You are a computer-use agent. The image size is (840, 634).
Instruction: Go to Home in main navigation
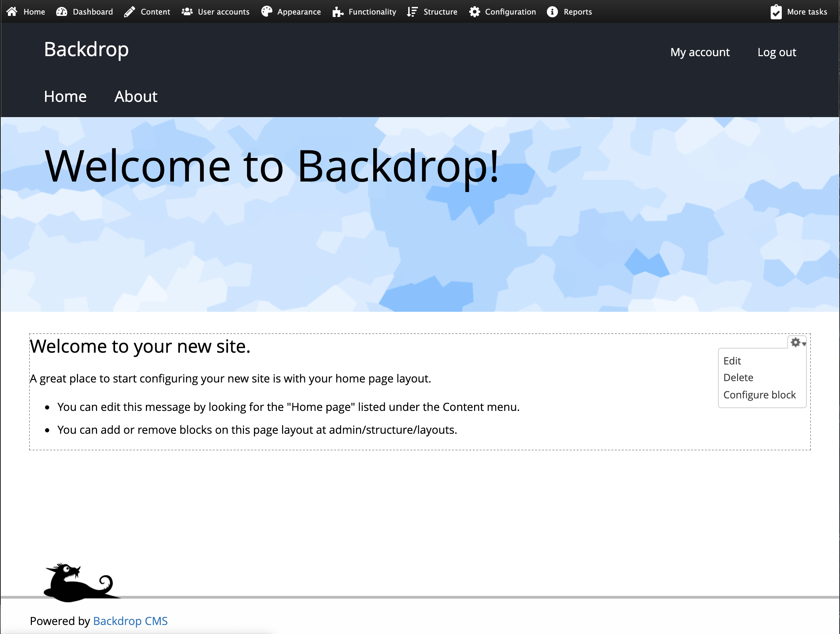point(65,96)
